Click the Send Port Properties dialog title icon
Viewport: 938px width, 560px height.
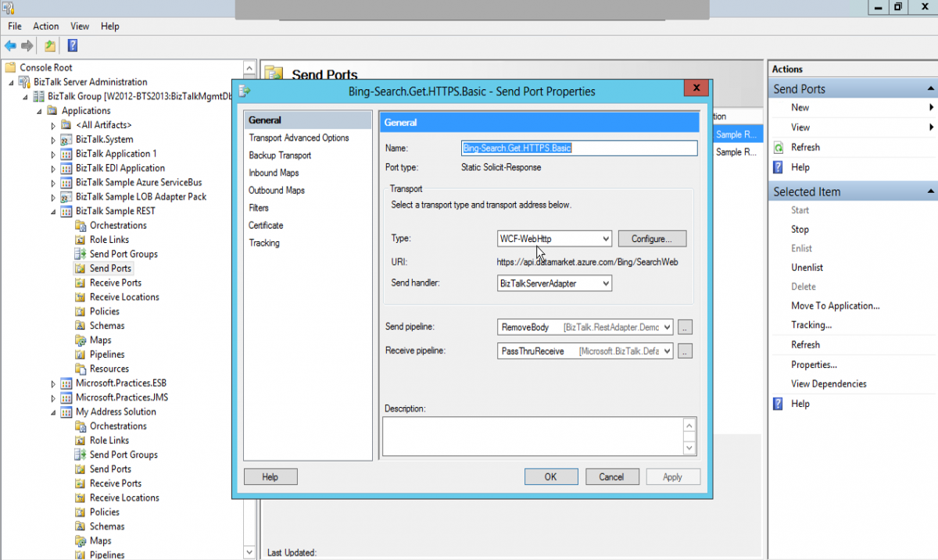[x=245, y=91]
